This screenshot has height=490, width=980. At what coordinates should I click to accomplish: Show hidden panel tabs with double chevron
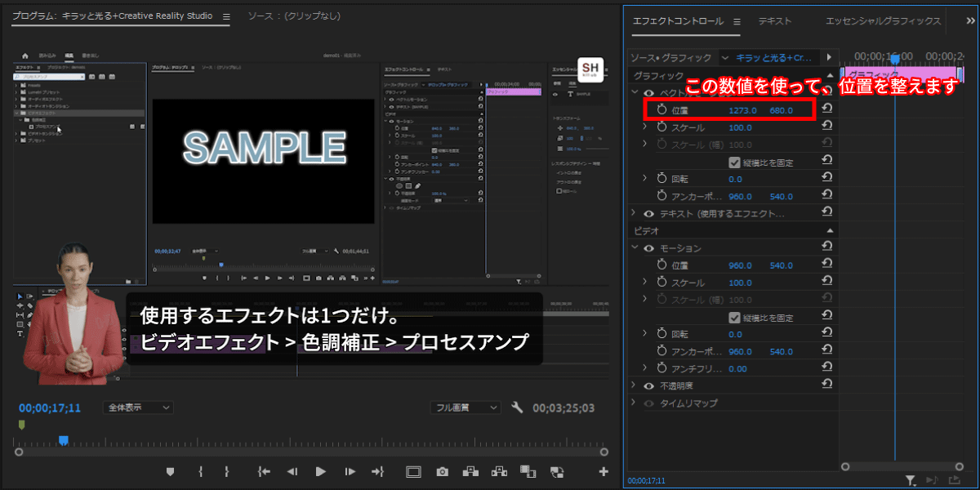(969, 21)
